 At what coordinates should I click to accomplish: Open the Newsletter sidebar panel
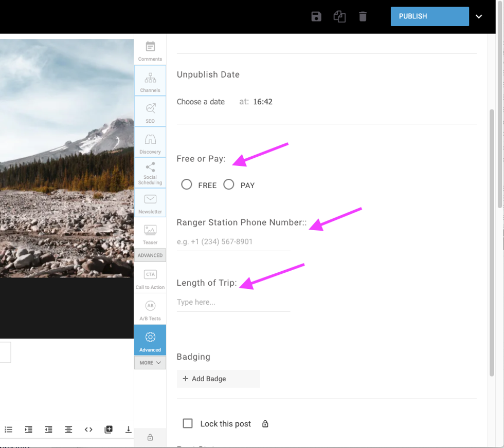point(150,203)
